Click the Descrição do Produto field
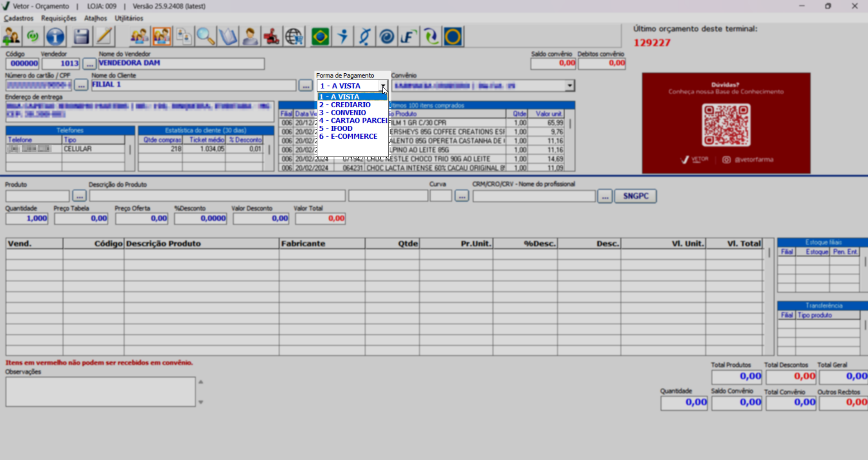The height and width of the screenshot is (460, 868). pyautogui.click(x=217, y=196)
